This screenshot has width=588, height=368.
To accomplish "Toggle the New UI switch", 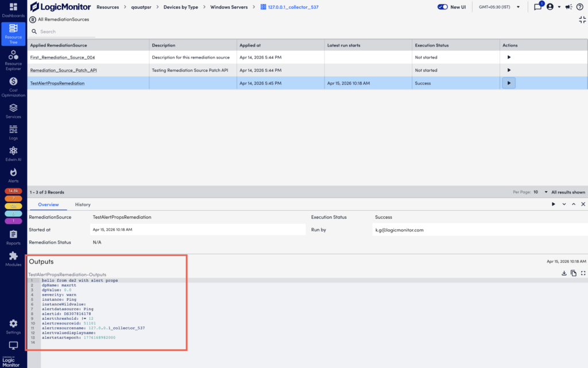I will 443,7.
